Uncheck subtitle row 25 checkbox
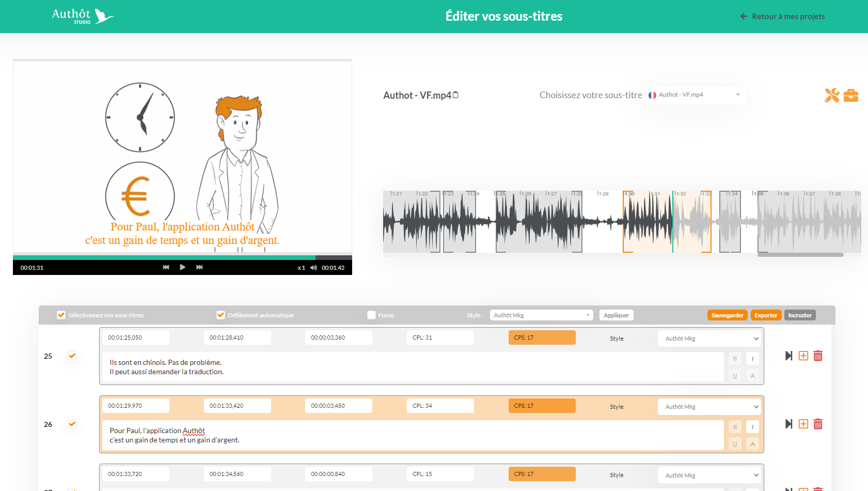Screen dimensions: 868x491 [72, 356]
